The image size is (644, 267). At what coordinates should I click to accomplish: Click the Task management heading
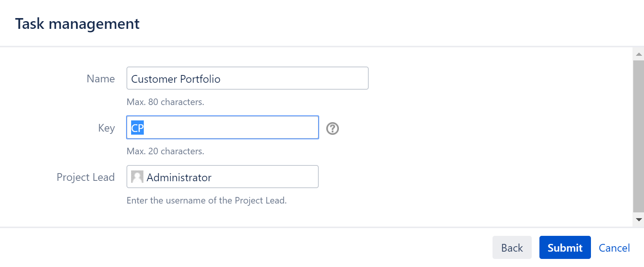coord(77,24)
